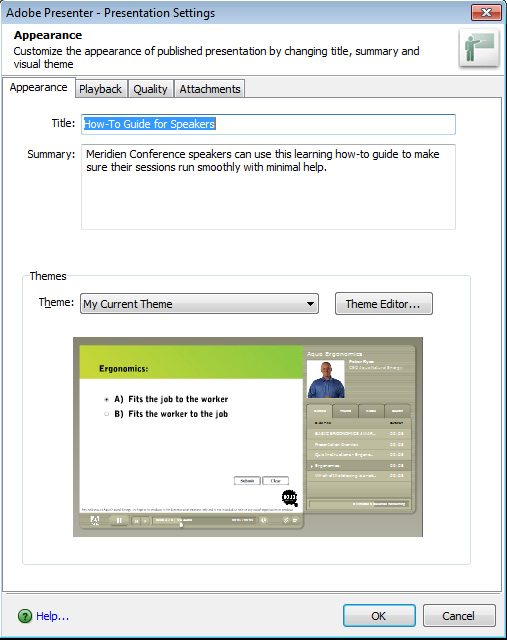
Task: Click the Cancel button
Action: 459,616
